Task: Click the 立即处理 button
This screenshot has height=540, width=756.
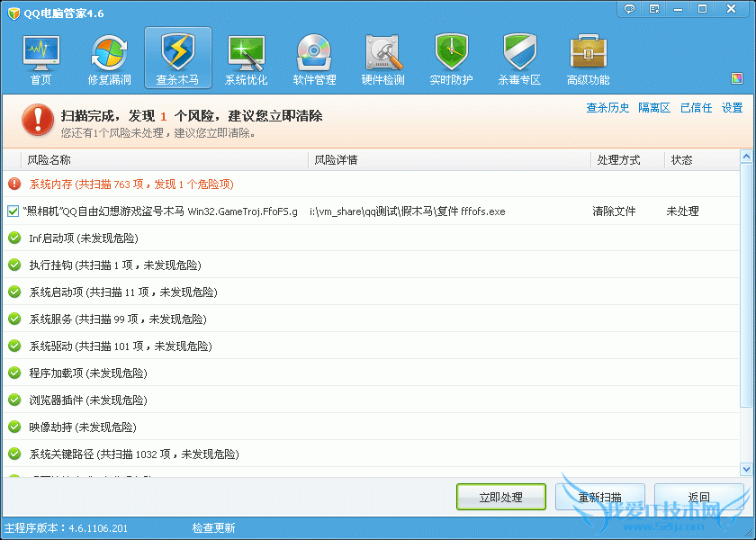Action: tap(501, 497)
